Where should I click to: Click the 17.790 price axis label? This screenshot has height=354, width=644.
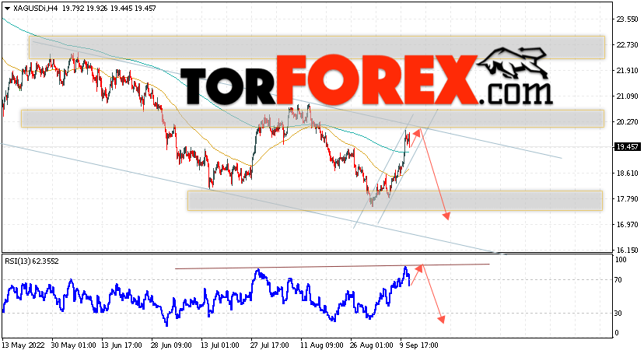627,199
